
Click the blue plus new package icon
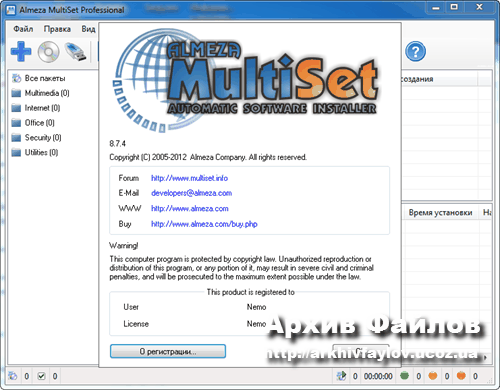(x=21, y=51)
